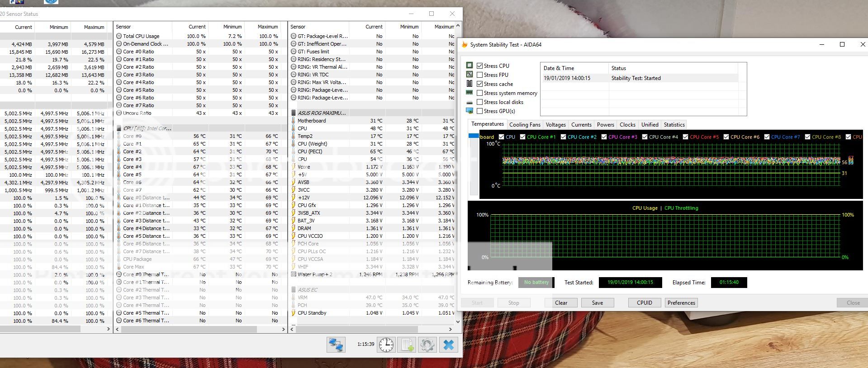Move the temperature graph's left vertical slider

coord(473,136)
